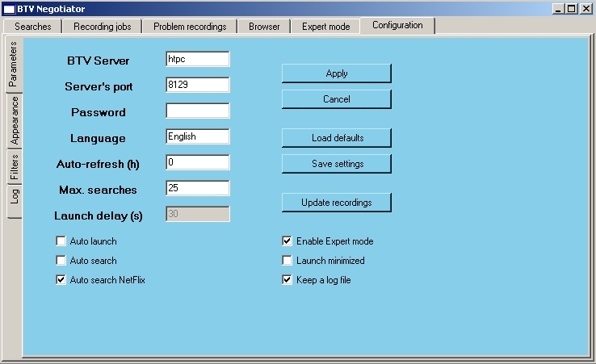Click the Language field showing English
The width and height of the screenshot is (596, 364).
point(198,136)
